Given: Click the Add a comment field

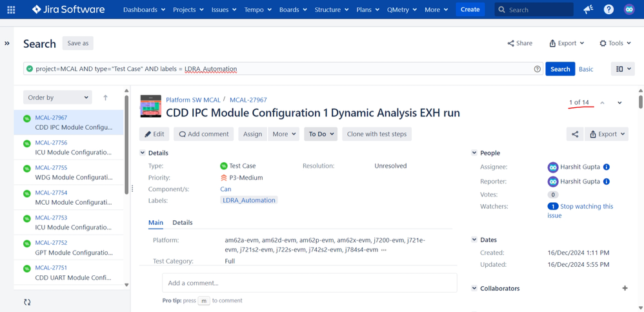Looking at the screenshot, I should coord(310,283).
